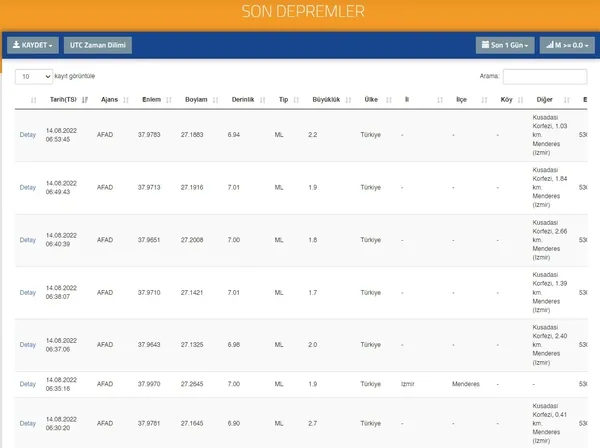This screenshot has height=448, width=600.
Task: Open the M >= 0.0 magnitude filter
Action: click(x=566, y=45)
